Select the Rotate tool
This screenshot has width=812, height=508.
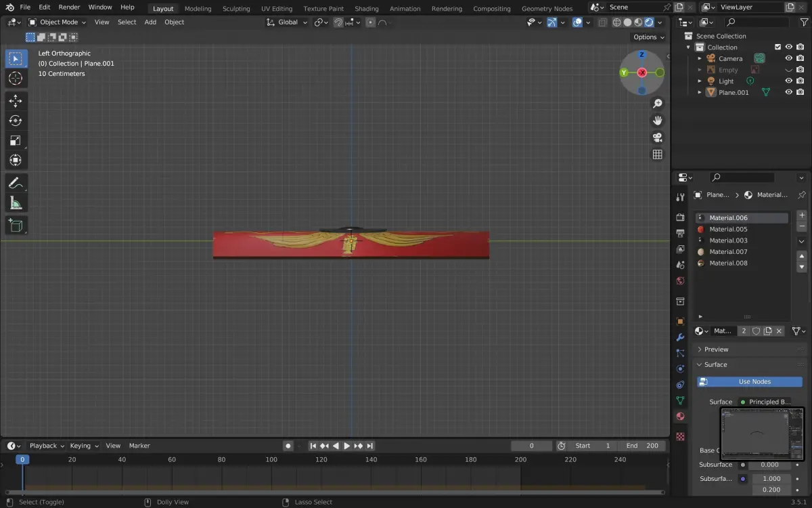16,121
